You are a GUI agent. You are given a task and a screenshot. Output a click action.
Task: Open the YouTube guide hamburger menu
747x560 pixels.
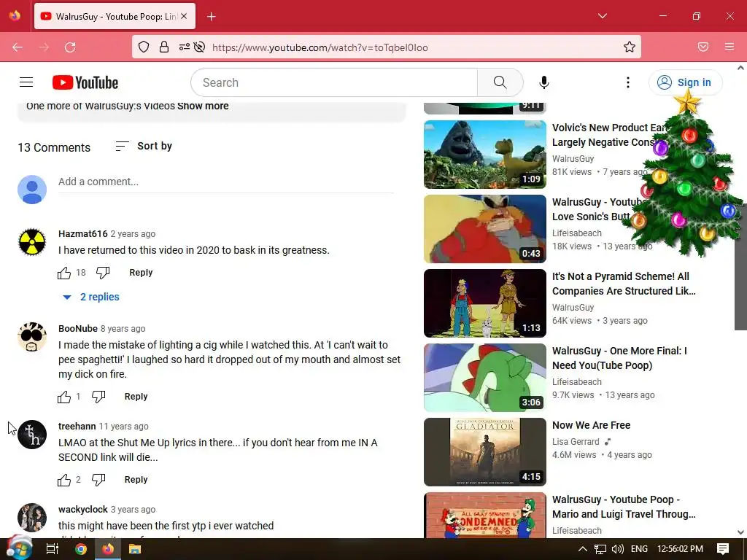pos(26,82)
